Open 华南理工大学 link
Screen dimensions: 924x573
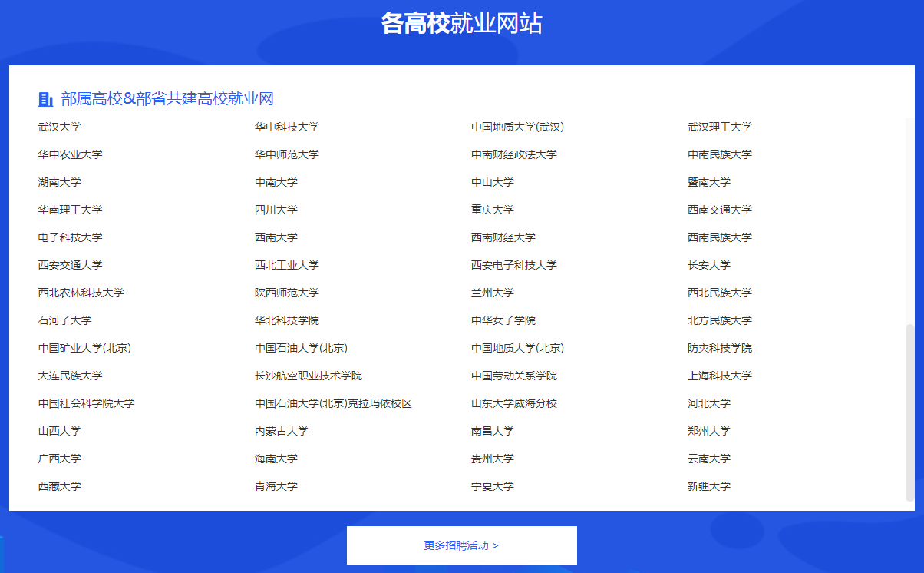tap(71, 210)
